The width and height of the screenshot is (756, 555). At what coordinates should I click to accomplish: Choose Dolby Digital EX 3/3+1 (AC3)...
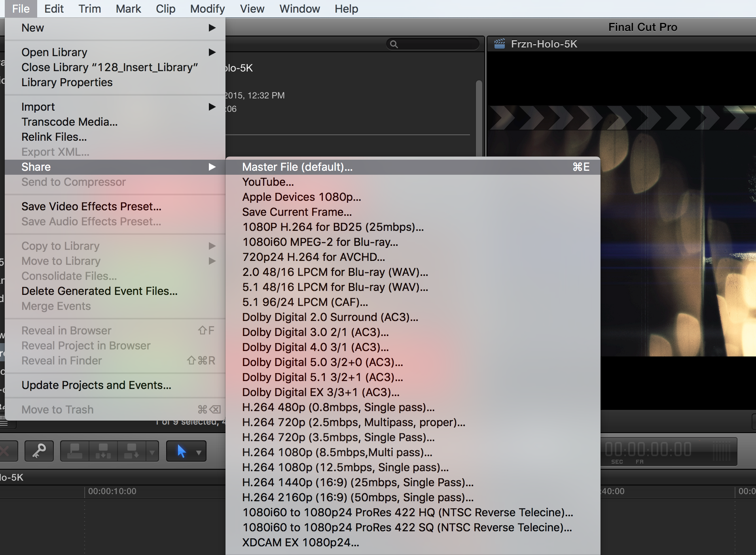(x=413, y=392)
